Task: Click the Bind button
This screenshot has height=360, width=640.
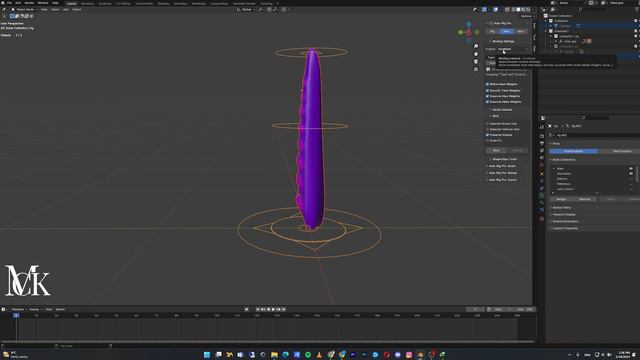Action: tap(496, 151)
